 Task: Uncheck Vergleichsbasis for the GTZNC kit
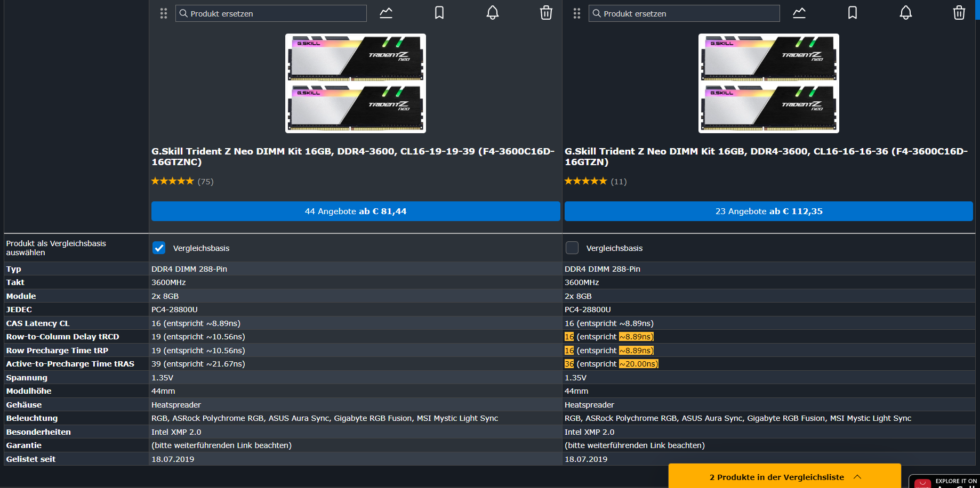(159, 248)
